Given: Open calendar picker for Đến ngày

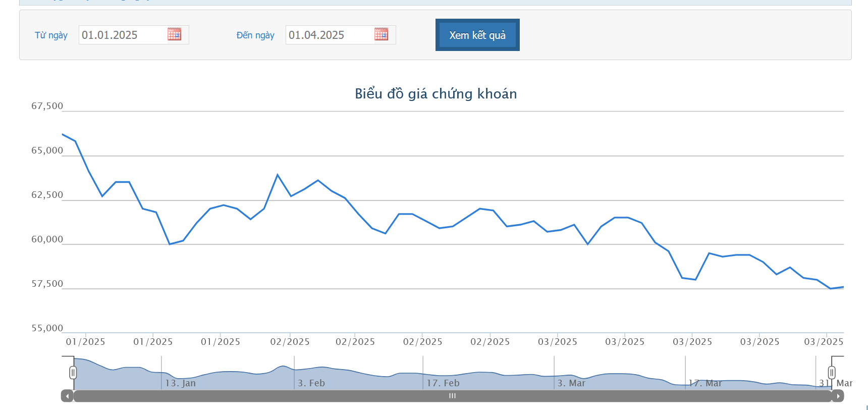Looking at the screenshot, I should [381, 34].
